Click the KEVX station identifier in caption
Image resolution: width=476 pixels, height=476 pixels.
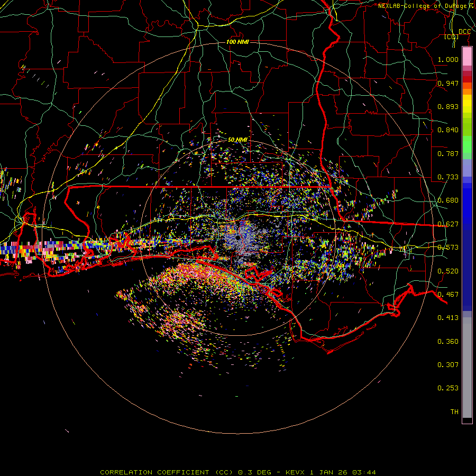point(296,472)
